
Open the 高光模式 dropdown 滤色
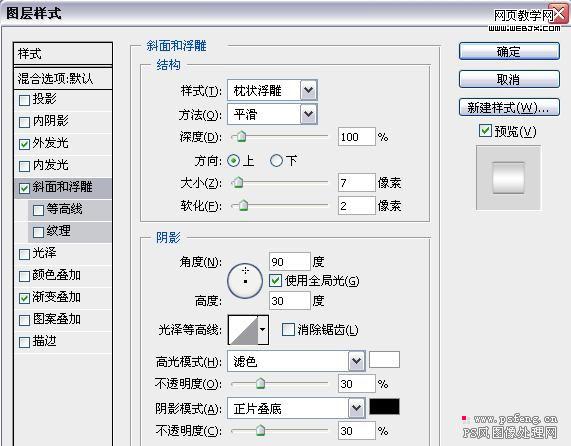[x=296, y=361]
